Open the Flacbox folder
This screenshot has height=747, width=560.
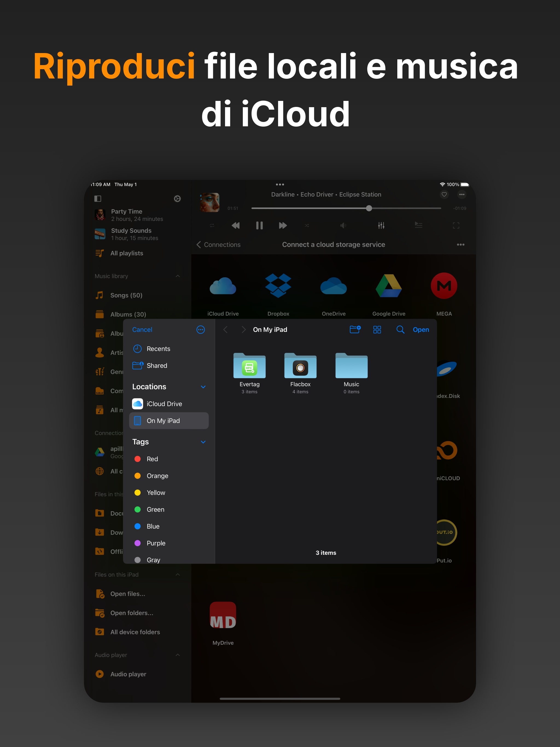(300, 366)
